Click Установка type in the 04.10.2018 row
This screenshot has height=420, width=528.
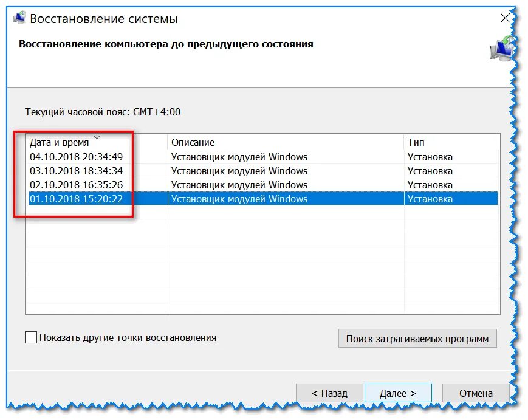coord(430,157)
